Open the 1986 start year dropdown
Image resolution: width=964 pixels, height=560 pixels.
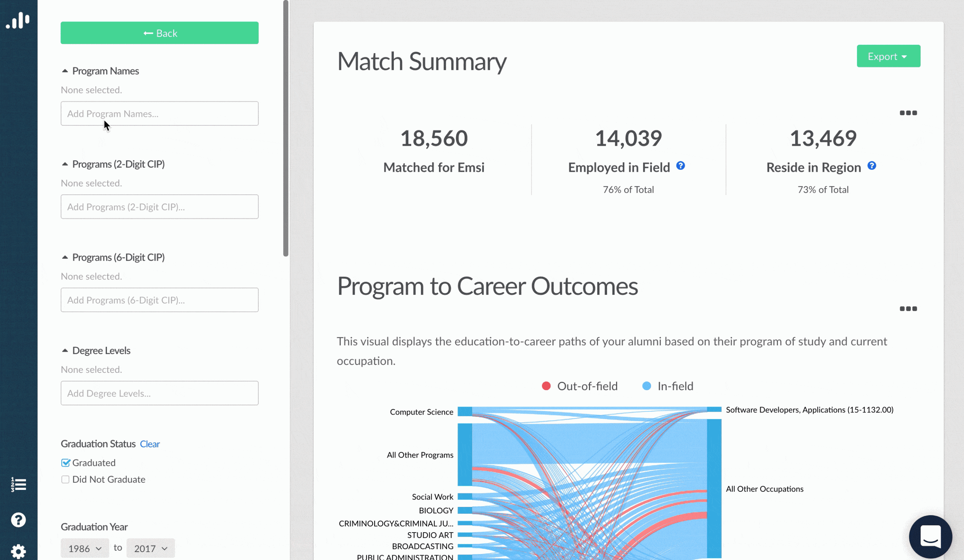pyautogui.click(x=85, y=549)
